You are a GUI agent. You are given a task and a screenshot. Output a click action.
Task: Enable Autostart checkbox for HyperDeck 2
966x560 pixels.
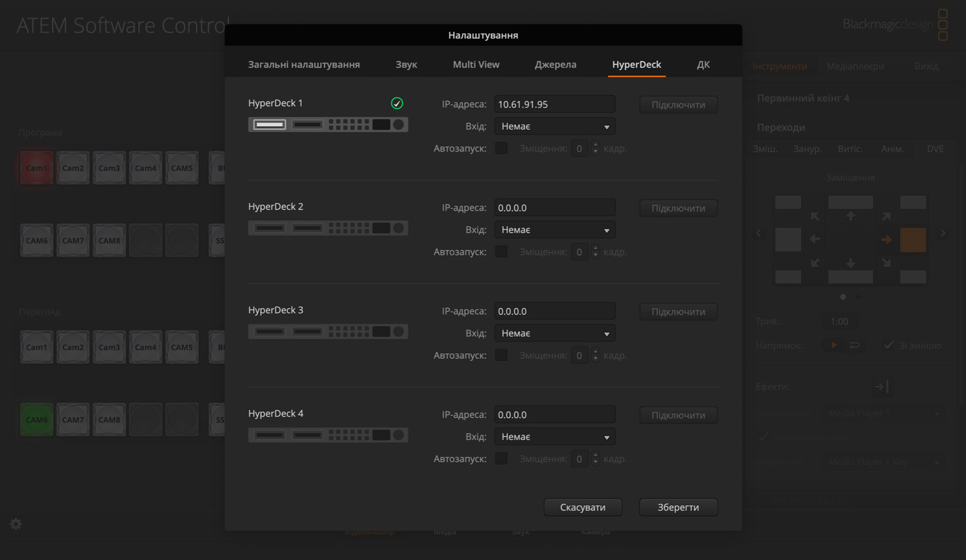501,252
